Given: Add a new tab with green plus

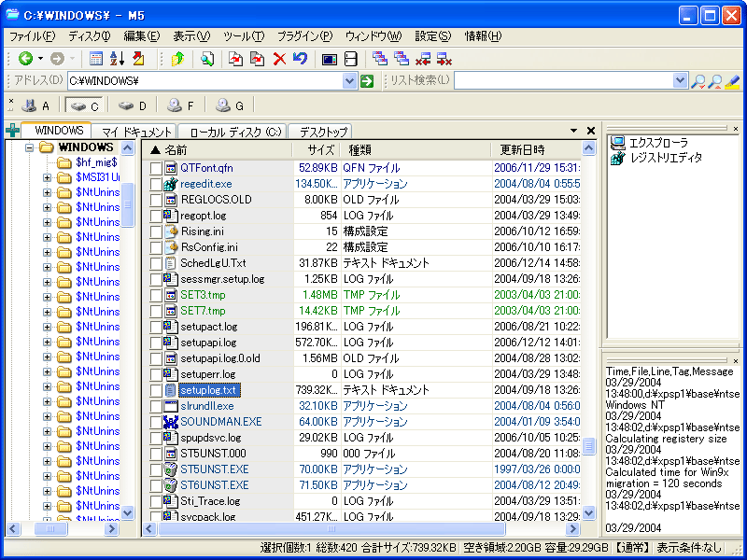Looking at the screenshot, I should coord(13,130).
